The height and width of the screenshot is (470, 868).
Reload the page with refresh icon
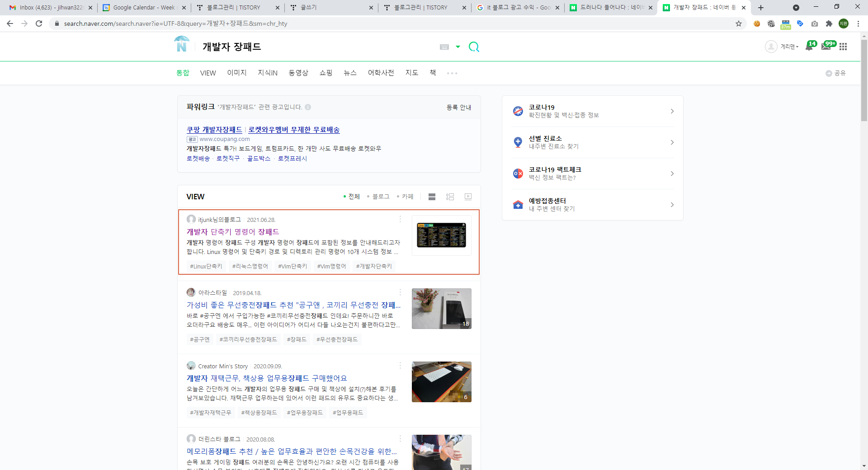pyautogui.click(x=39, y=23)
